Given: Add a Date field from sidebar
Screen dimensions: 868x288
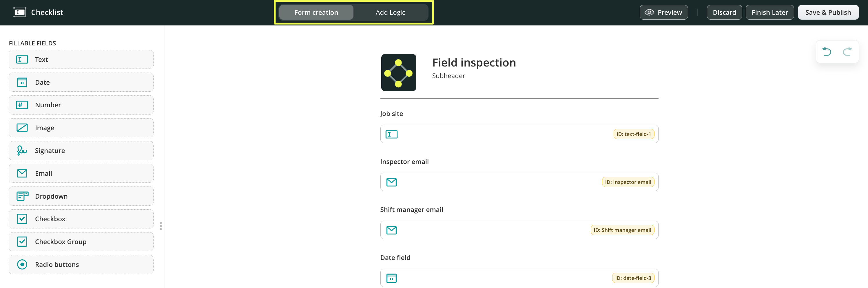Looking at the screenshot, I should click(x=81, y=82).
